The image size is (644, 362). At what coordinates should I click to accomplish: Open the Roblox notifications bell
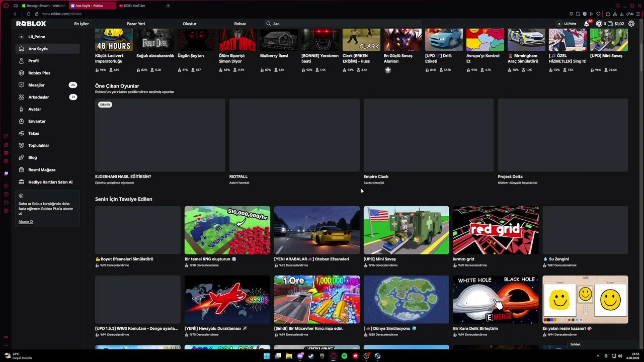click(587, 24)
